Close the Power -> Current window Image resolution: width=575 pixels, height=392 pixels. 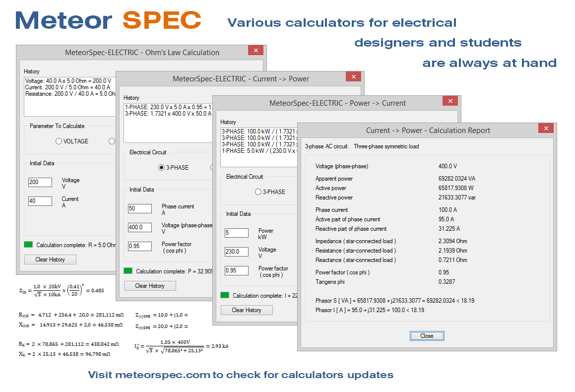pyautogui.click(x=450, y=101)
